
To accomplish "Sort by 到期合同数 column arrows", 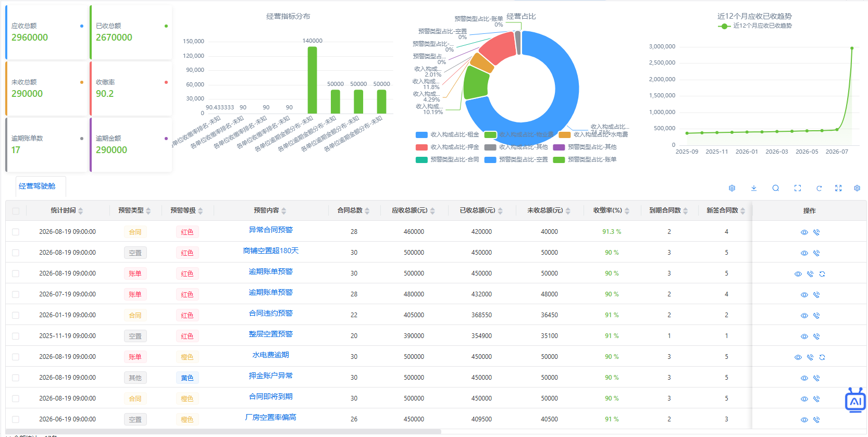I will tap(685, 211).
